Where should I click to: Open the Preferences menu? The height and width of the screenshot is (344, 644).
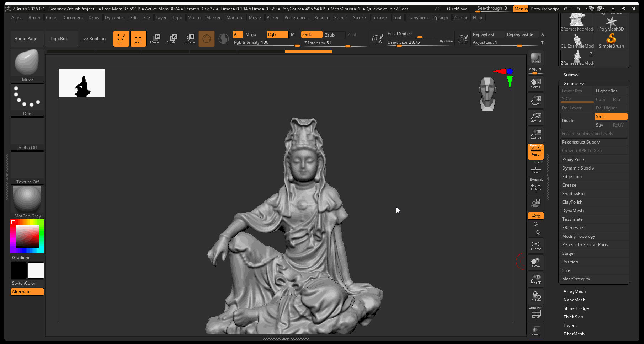296,18
